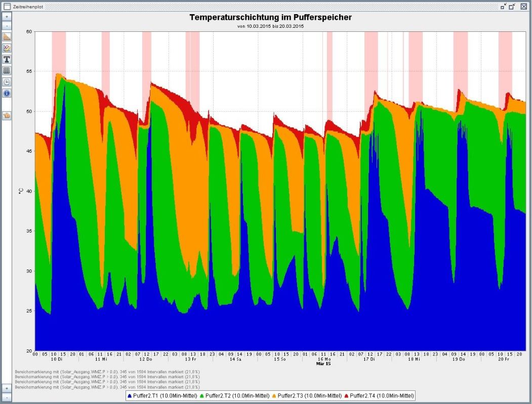Viewport: 532px width, 404px height.
Task: Show the data table grid view
Action: pyautogui.click(x=7, y=70)
